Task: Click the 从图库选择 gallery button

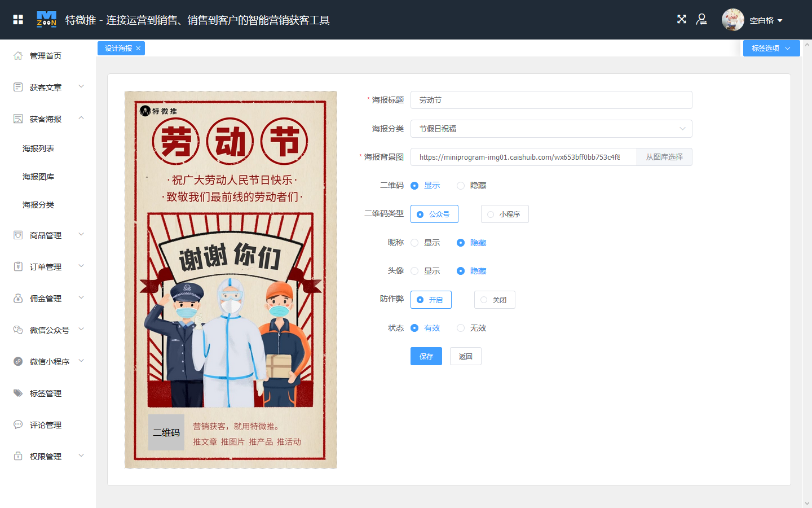Action: point(664,156)
